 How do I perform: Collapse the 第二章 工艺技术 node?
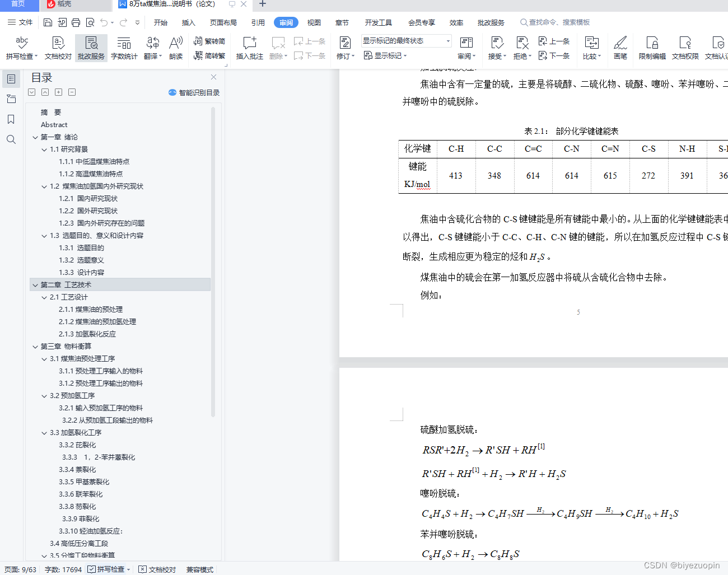click(35, 285)
